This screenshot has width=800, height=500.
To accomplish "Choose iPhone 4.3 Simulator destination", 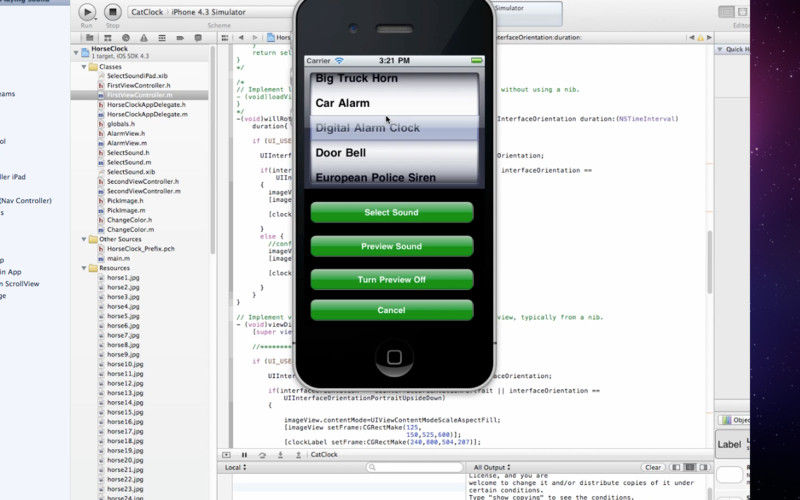I will tap(208, 12).
